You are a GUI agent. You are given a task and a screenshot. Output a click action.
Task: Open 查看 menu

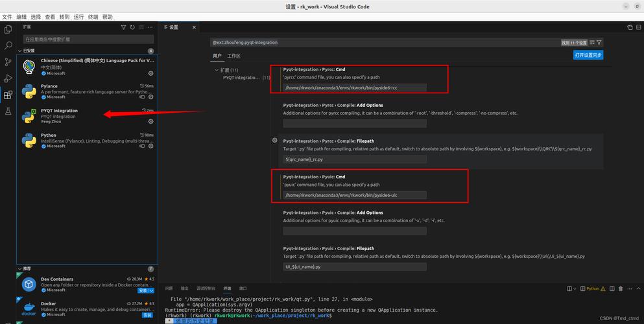point(50,17)
